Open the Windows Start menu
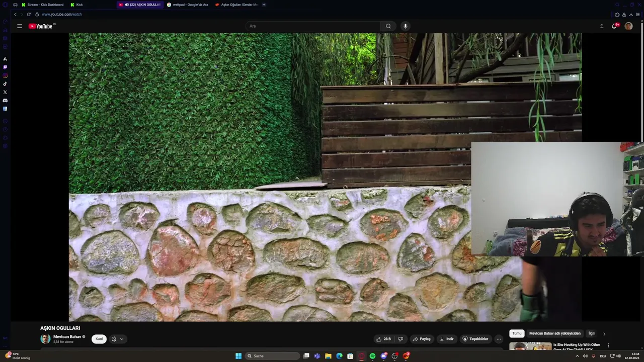The width and height of the screenshot is (644, 362). tap(238, 356)
